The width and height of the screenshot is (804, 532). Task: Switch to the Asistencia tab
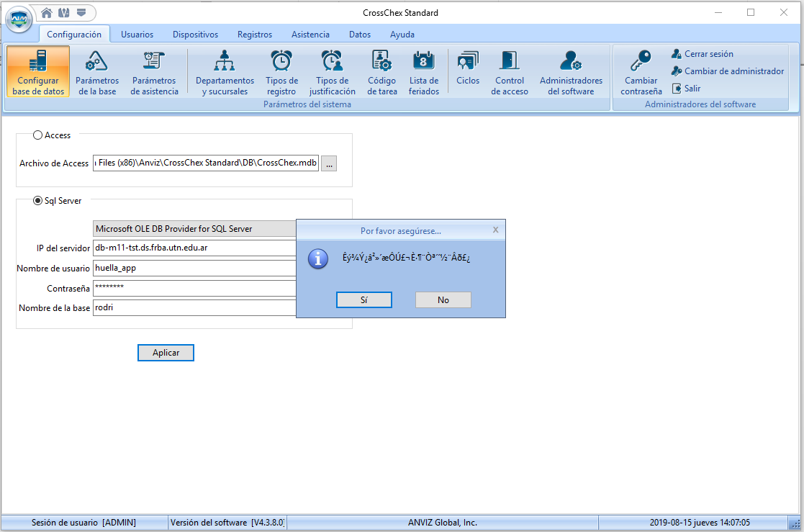click(x=310, y=35)
